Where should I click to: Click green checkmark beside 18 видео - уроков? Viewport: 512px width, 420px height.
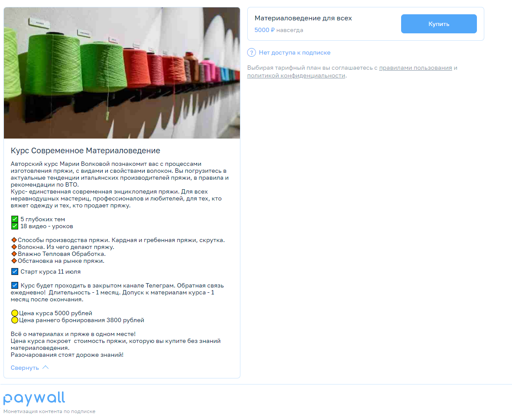[x=15, y=226]
